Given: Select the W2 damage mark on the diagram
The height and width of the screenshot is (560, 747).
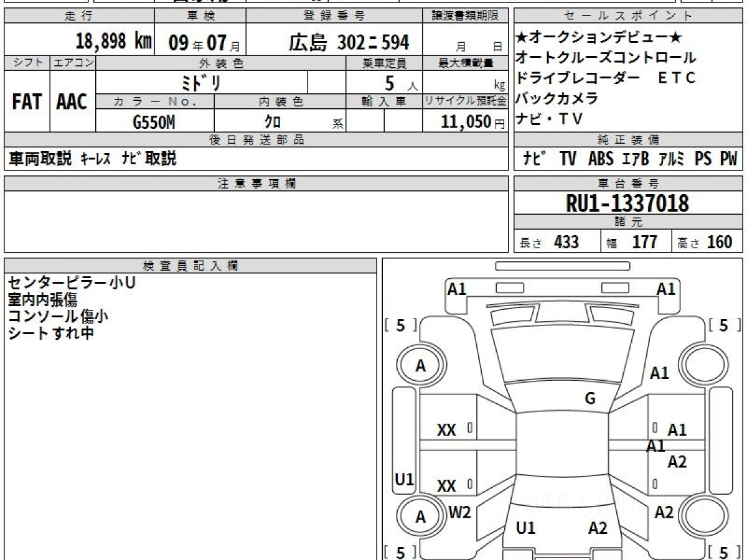Looking at the screenshot, I should pos(459,513).
